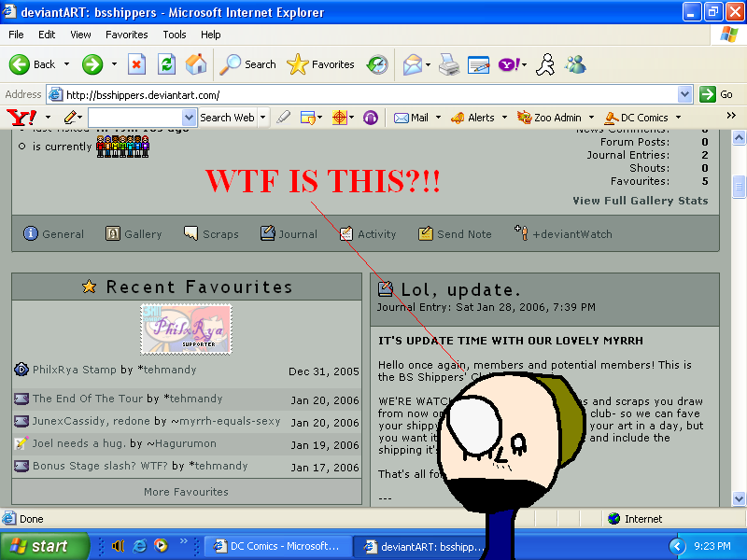Launch AIM running man icon
The height and width of the screenshot is (560, 747).
545,64
